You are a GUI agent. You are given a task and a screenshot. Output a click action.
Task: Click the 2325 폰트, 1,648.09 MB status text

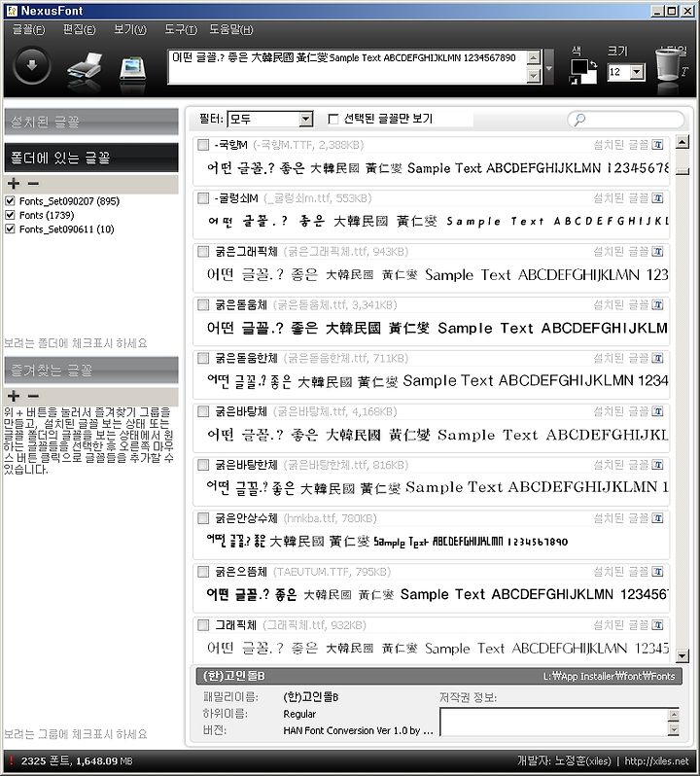click(x=77, y=760)
